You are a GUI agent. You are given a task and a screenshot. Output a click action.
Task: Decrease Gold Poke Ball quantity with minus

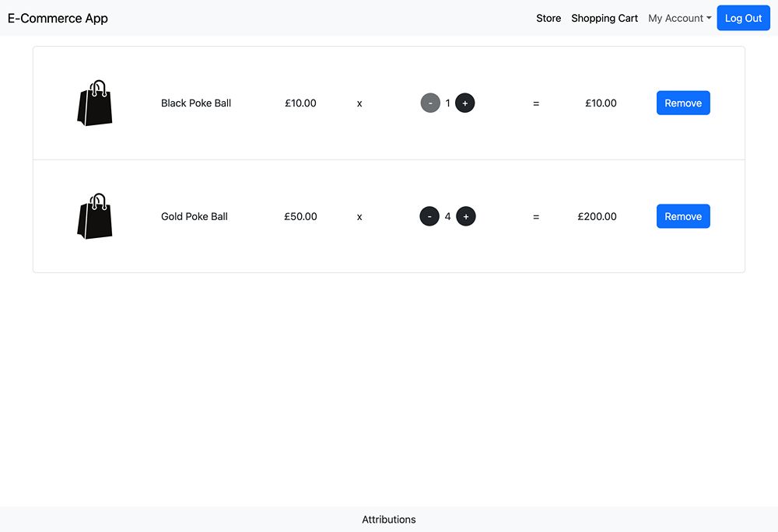[x=429, y=216]
